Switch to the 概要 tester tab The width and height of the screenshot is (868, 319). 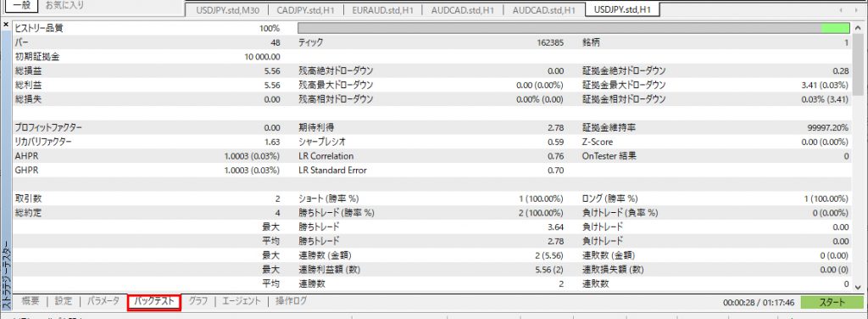click(31, 301)
